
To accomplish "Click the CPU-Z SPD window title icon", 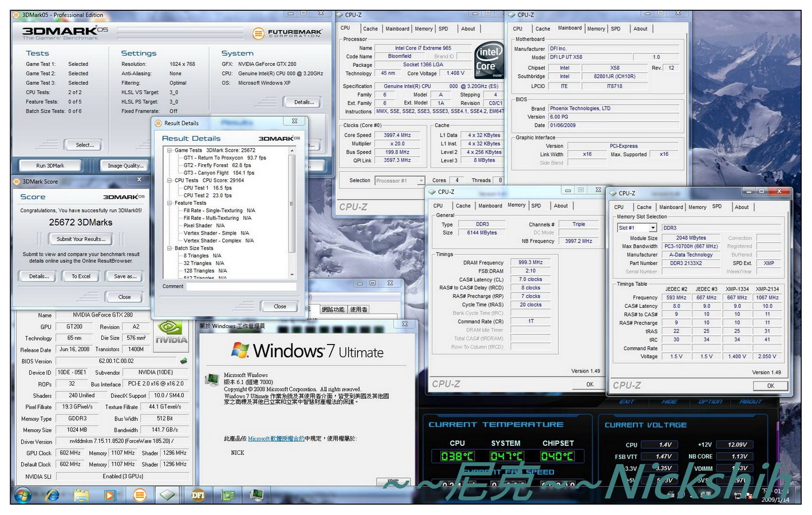I will pos(613,193).
